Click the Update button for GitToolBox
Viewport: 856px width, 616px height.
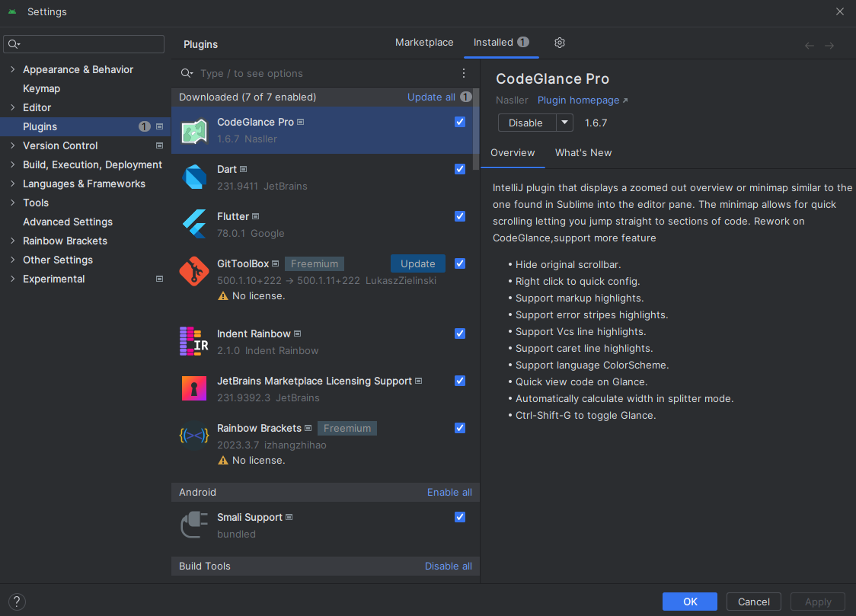point(417,263)
